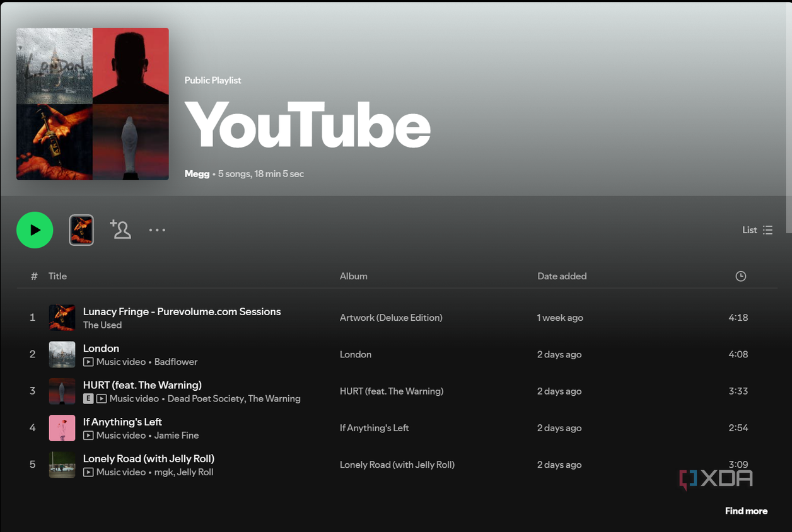
Task: Open Lonely Road (with Jelly Roll) album link
Action: tap(397, 465)
